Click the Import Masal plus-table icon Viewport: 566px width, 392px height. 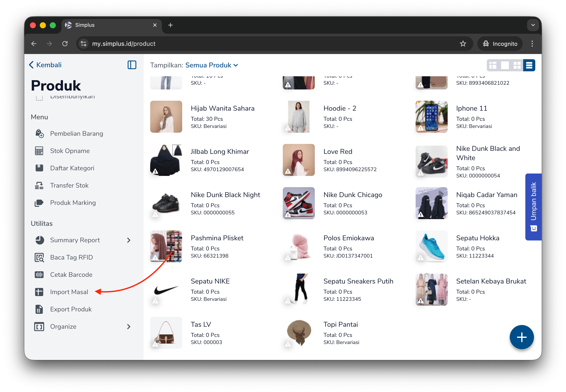pyautogui.click(x=39, y=292)
